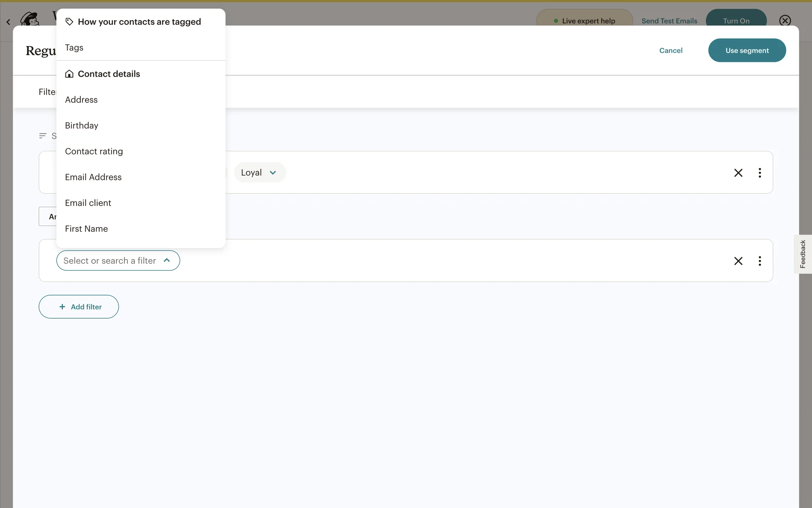Screen dimensions: 812x508
Task: Open more options for Loyal filter row
Action: [x=760, y=173]
